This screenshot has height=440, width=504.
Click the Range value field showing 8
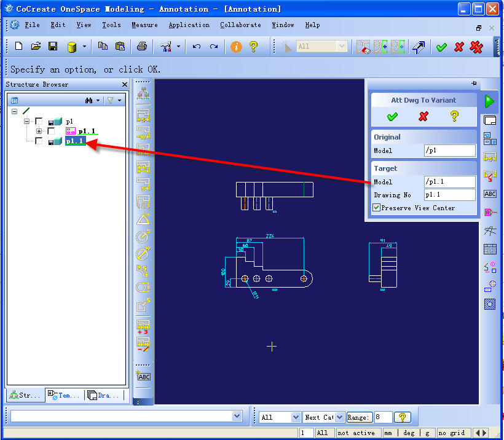click(x=383, y=417)
